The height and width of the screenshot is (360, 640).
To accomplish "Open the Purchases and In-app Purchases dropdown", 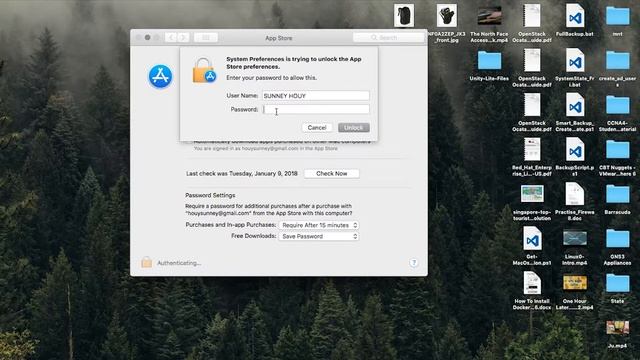I will [318, 225].
